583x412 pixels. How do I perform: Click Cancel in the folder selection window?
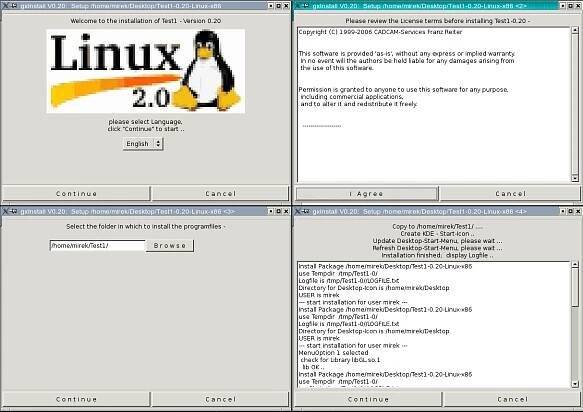220,399
